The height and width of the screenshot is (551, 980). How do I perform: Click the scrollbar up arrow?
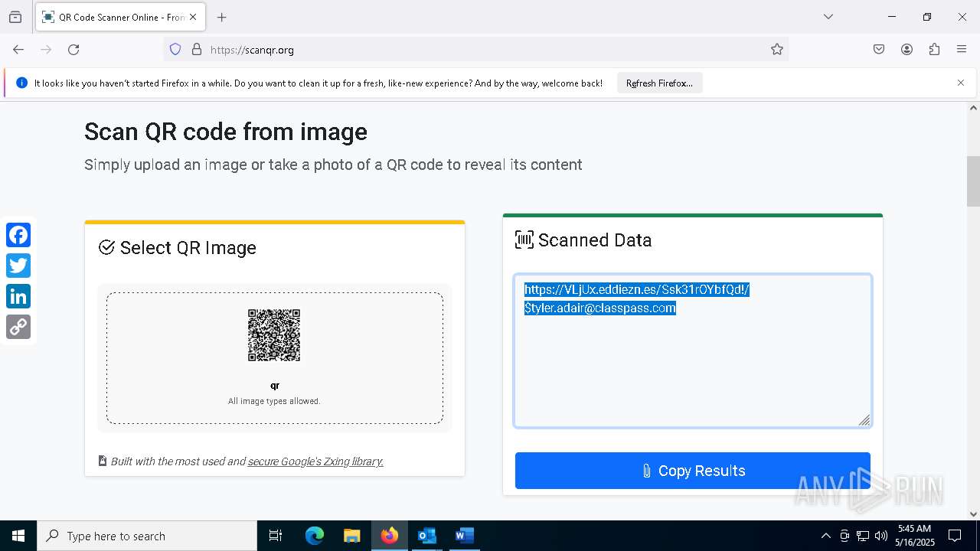click(x=973, y=108)
